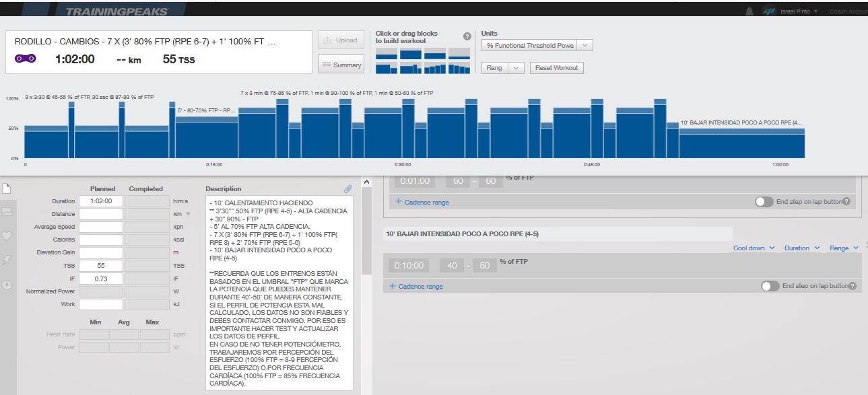Click the planned Work field
The image size is (868, 395).
[x=101, y=304]
